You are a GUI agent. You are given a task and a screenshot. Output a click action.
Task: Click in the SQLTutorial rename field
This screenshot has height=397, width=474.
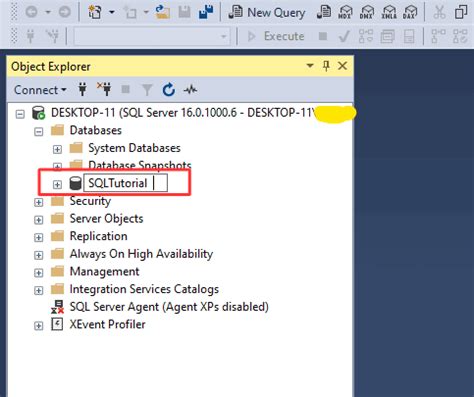[125, 183]
